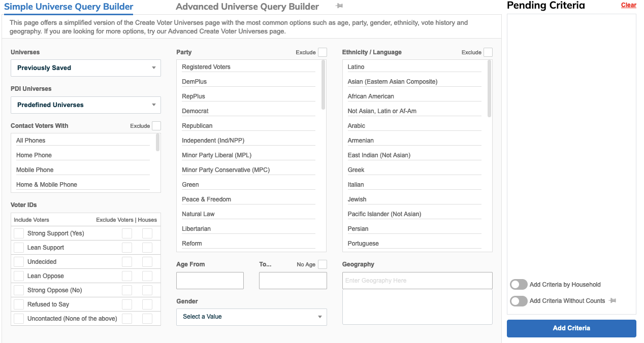
Task: Click the Enter Geography Here field
Action: (x=417, y=281)
